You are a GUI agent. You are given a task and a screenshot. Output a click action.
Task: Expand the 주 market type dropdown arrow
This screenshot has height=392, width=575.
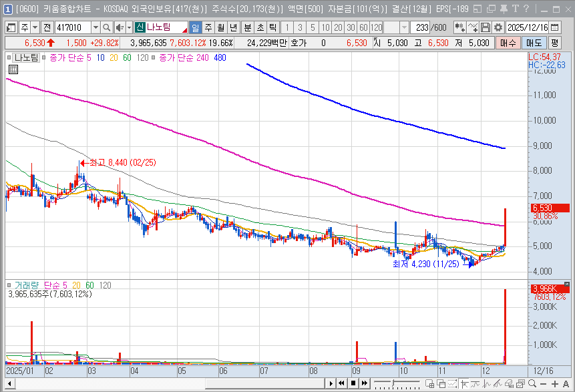pos(35,27)
